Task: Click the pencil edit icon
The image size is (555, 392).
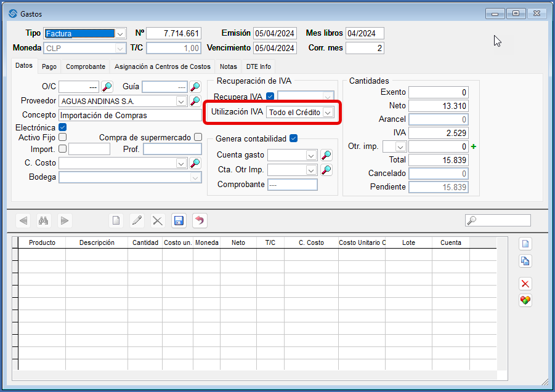Action: pos(137,221)
